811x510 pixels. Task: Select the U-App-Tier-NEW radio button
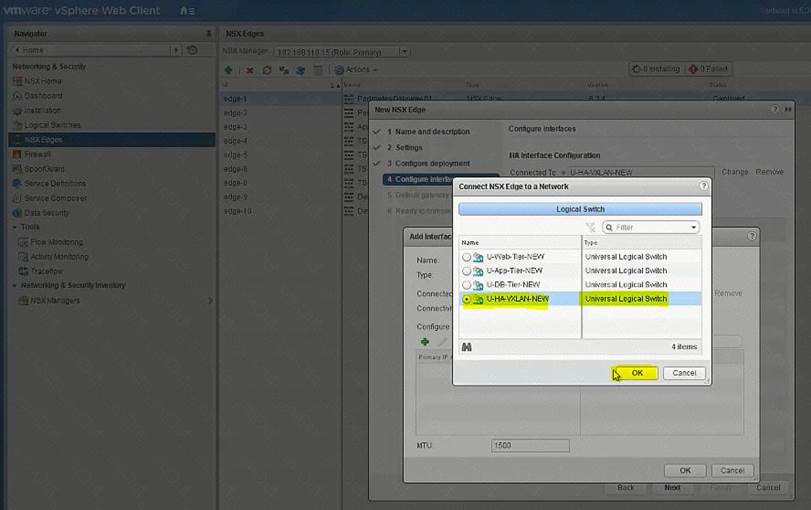[x=467, y=271]
